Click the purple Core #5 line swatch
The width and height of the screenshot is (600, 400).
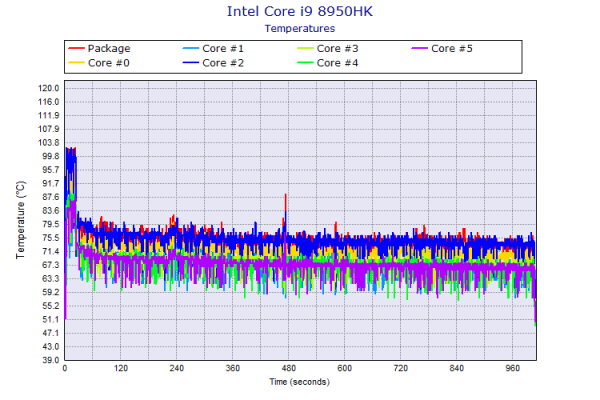pyautogui.click(x=419, y=48)
